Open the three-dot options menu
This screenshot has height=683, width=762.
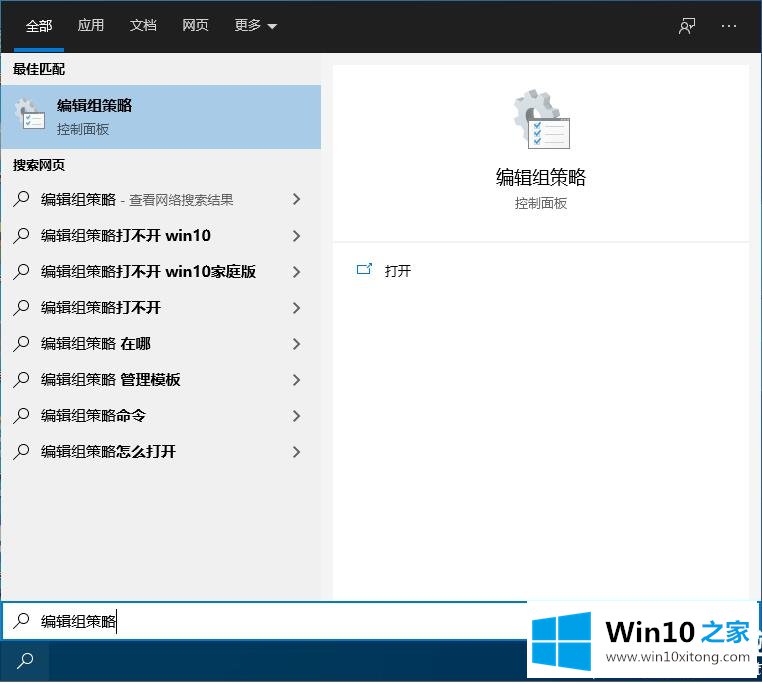coord(729,26)
